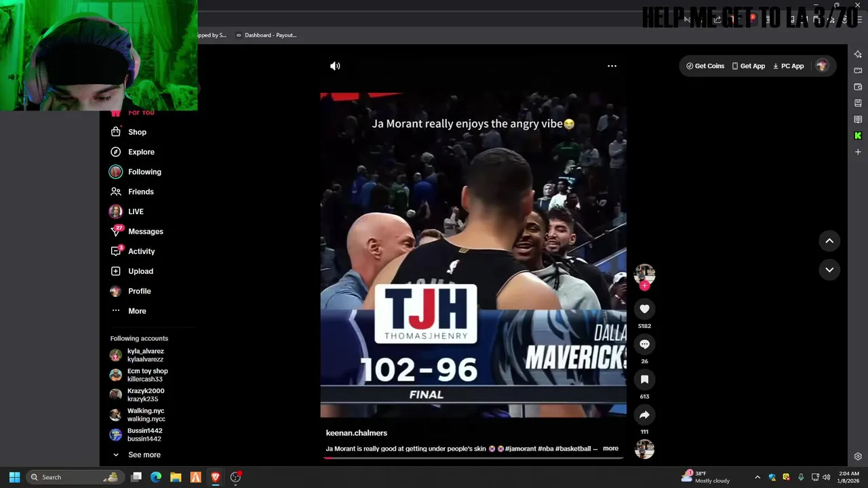Click the Get App button
Screen dimensions: 868x488
[749, 66]
